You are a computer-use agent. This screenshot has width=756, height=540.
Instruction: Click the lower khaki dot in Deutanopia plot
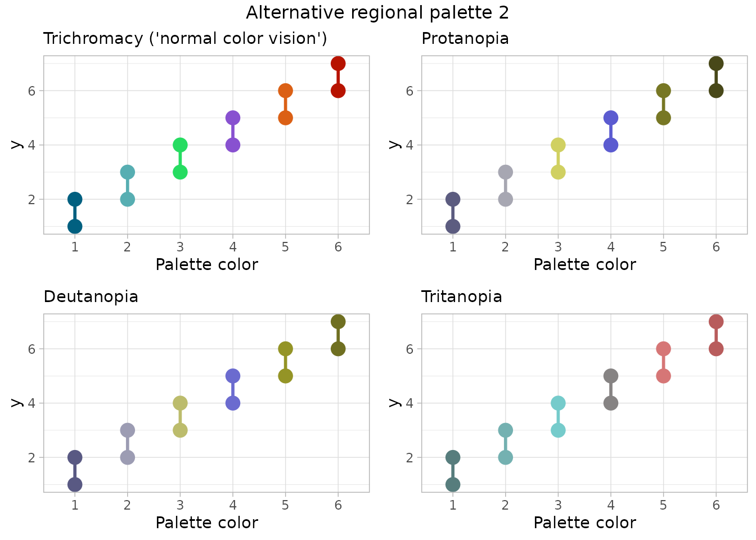click(180, 430)
